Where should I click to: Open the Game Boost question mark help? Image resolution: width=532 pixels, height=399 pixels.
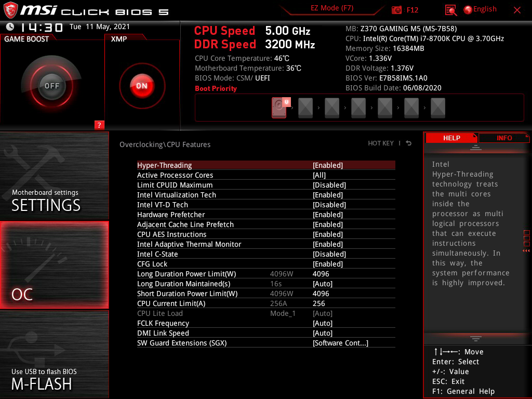pos(99,125)
